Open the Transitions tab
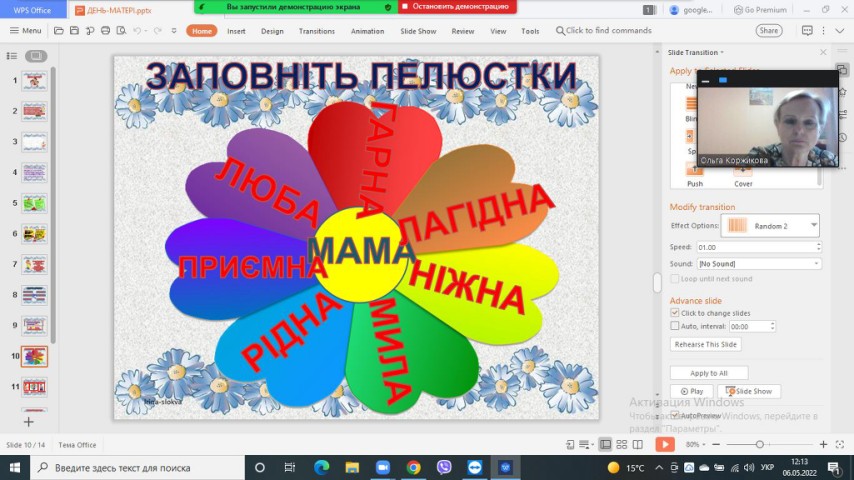The width and height of the screenshot is (854, 480). pyautogui.click(x=316, y=31)
